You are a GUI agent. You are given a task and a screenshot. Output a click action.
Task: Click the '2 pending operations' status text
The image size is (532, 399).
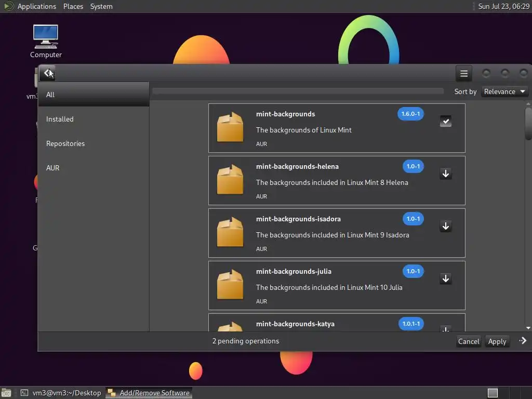coord(246,341)
